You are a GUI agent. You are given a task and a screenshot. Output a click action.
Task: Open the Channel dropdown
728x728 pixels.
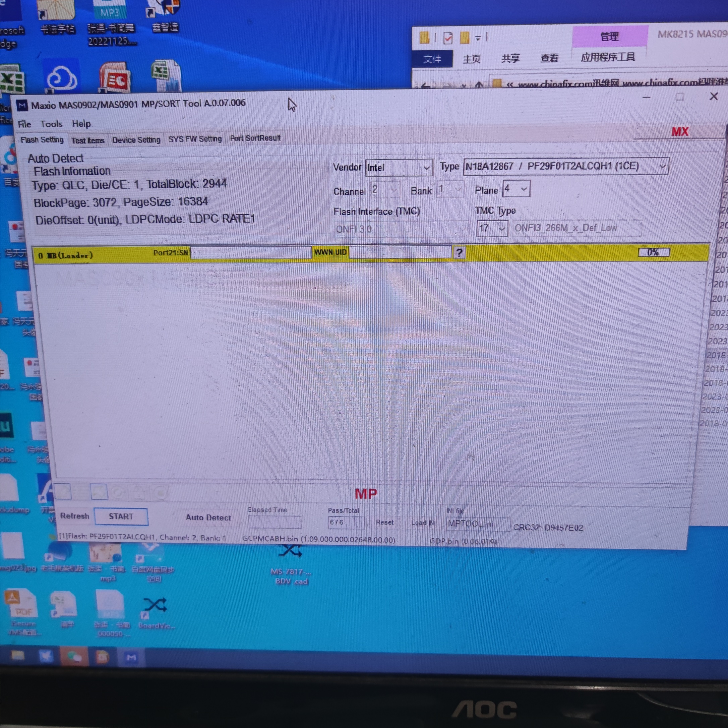pyautogui.click(x=385, y=189)
